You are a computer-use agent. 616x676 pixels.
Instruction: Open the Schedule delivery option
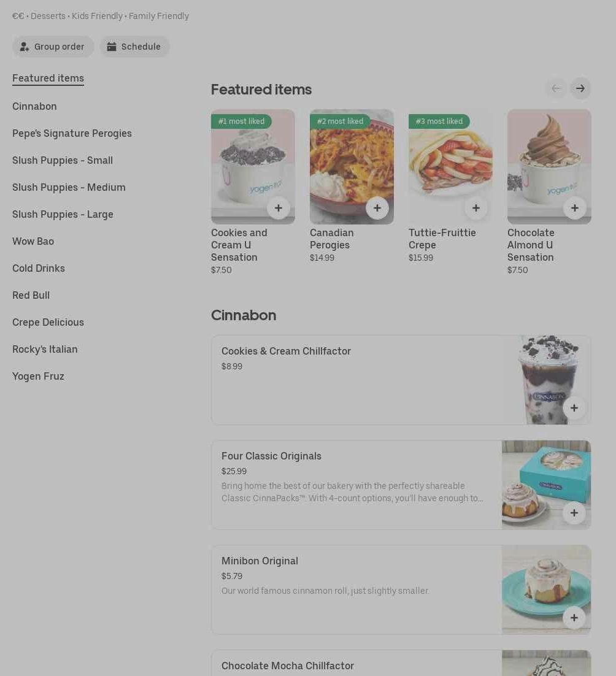pyautogui.click(x=134, y=47)
